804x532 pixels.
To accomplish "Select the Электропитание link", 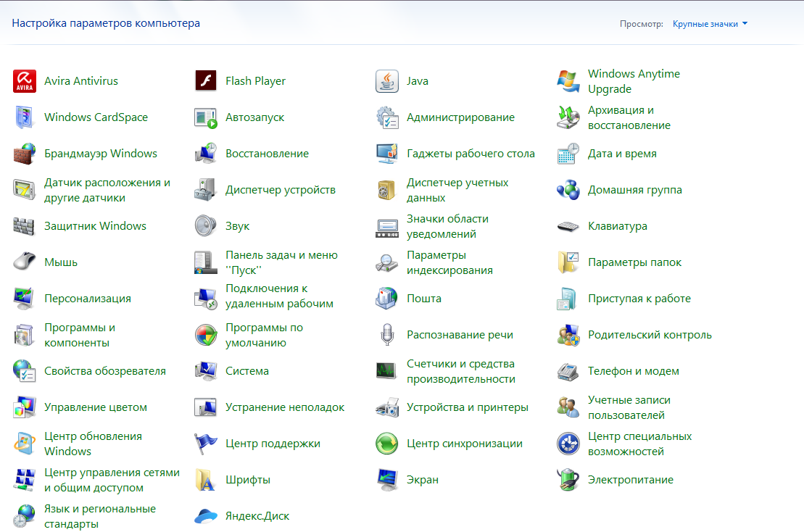I will (631, 481).
